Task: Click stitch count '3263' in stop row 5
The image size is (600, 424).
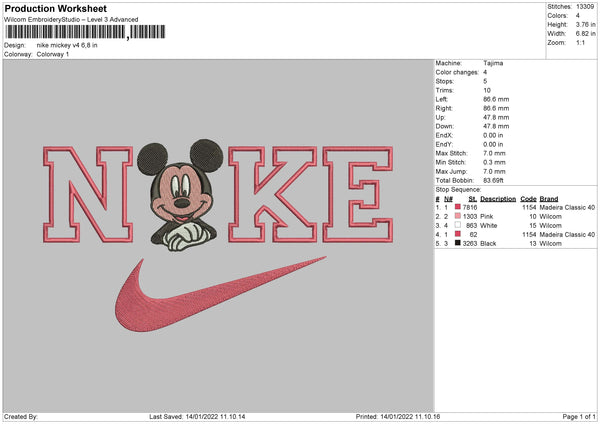Action: [470, 243]
